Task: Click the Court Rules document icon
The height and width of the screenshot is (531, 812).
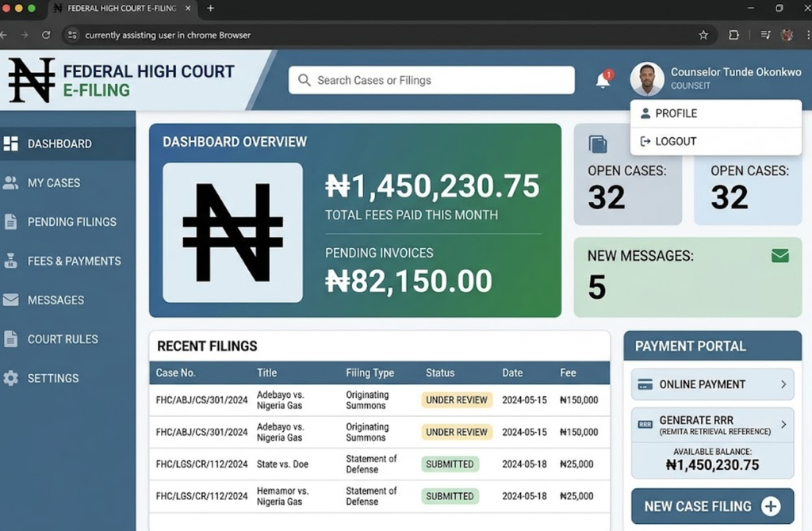Action: click(10, 338)
